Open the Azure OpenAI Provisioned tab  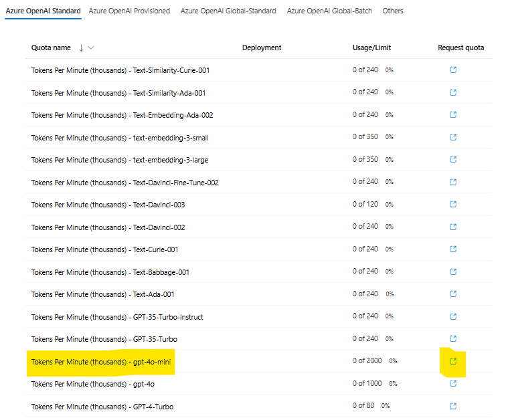(x=129, y=11)
